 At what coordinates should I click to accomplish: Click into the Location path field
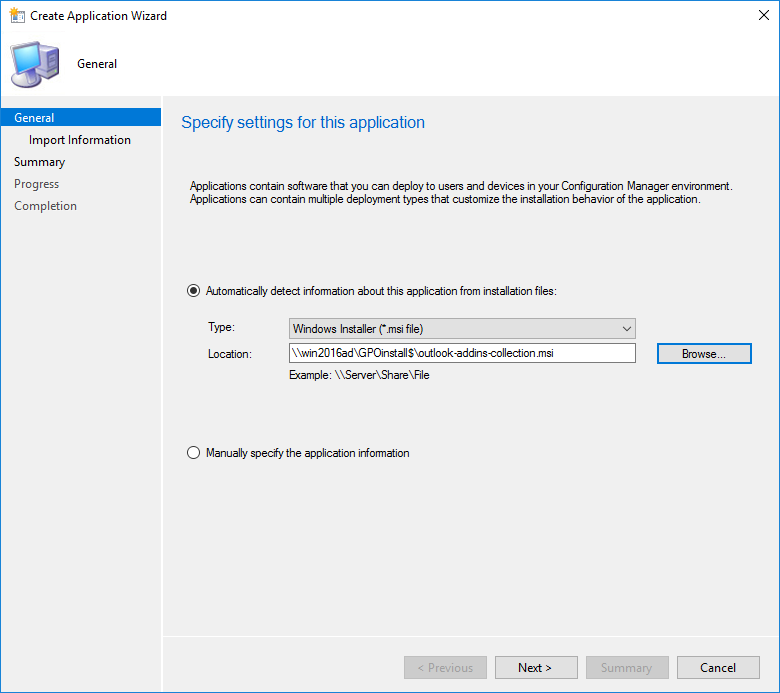coord(462,353)
